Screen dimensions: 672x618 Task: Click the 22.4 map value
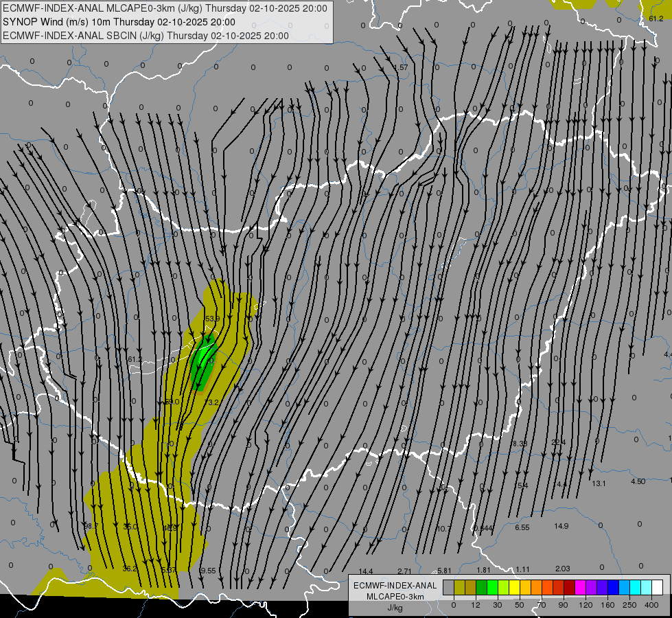[x=559, y=442]
